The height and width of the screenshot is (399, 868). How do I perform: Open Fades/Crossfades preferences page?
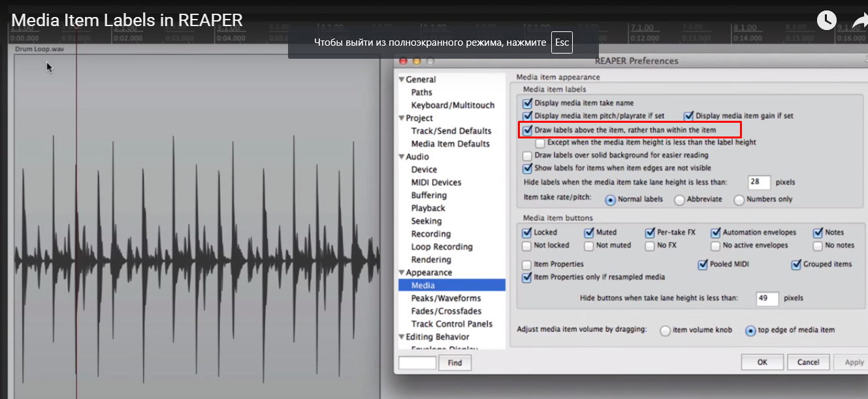[x=446, y=311]
